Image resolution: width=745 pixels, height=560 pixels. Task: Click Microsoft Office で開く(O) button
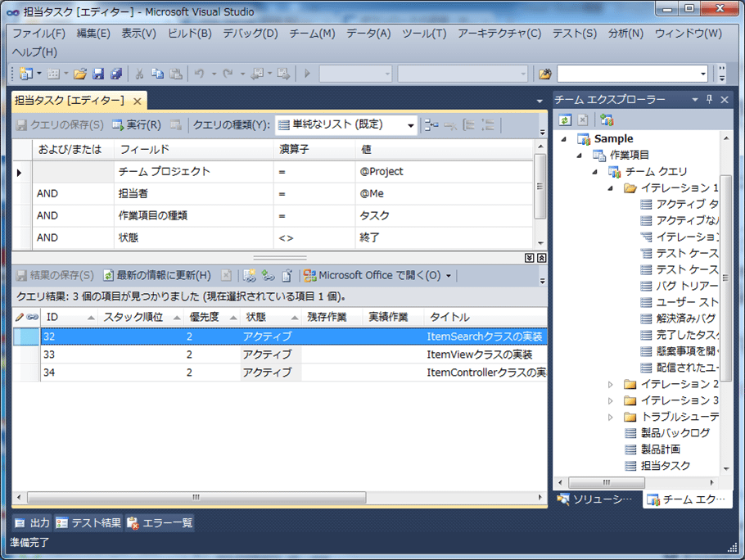tap(372, 275)
